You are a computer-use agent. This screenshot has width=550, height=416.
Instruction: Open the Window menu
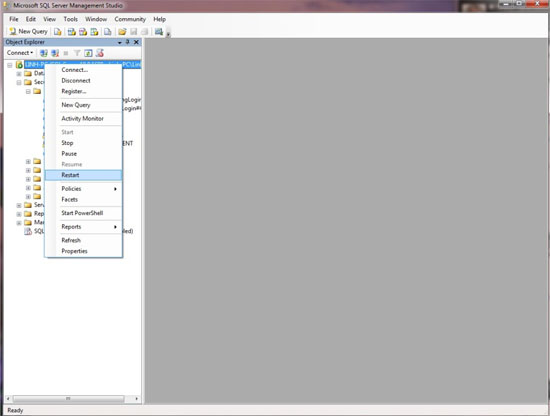coord(96,19)
